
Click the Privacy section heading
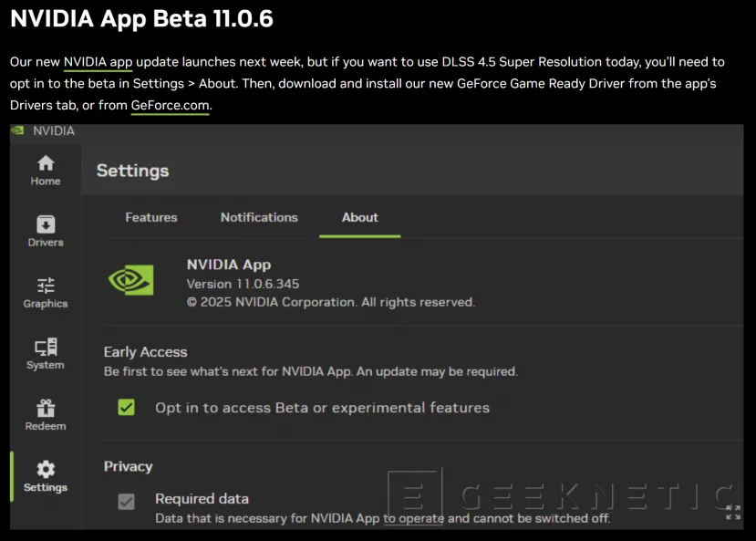tap(128, 466)
